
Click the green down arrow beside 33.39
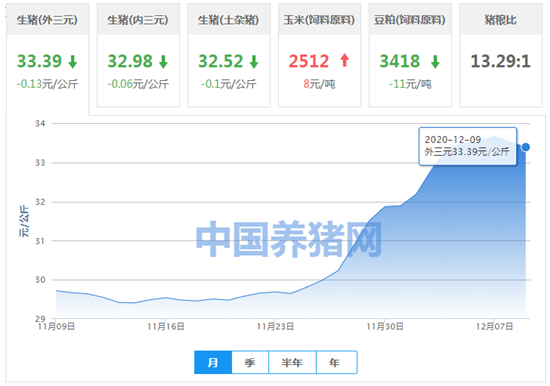73,62
